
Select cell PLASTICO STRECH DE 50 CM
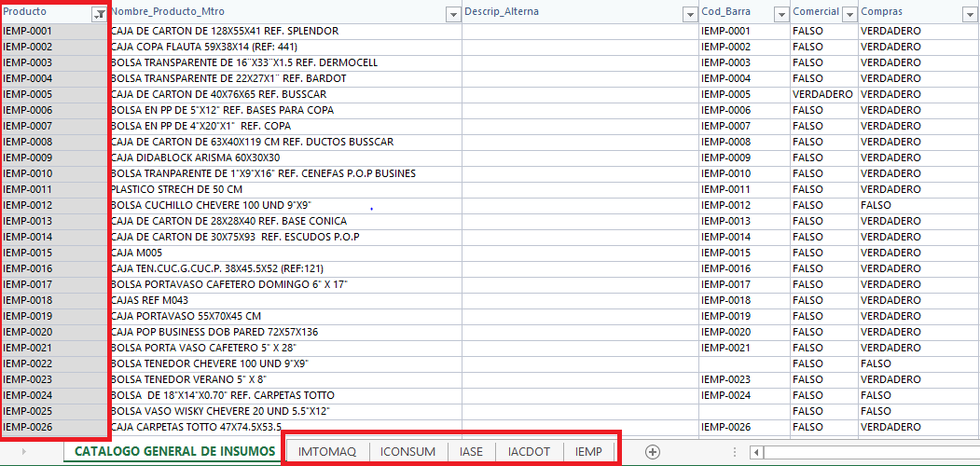[x=285, y=189]
